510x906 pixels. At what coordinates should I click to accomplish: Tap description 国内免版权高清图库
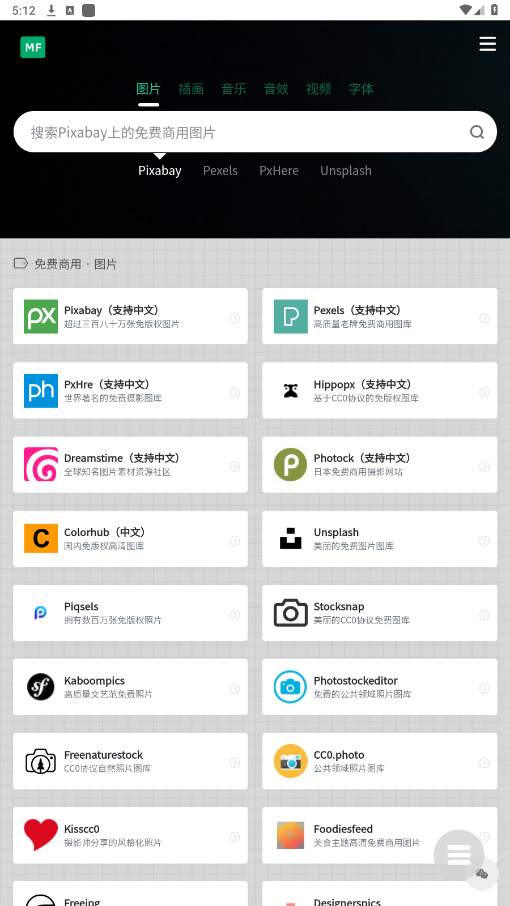(x=104, y=546)
